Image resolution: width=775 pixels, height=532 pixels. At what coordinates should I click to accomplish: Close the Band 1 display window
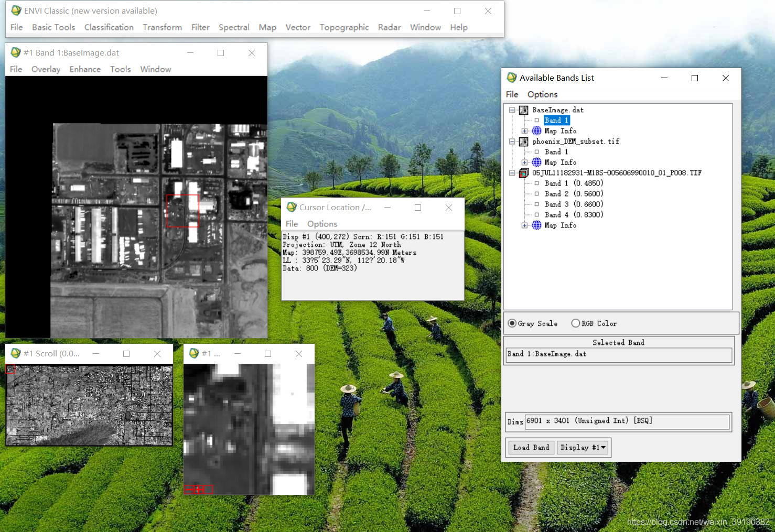click(x=252, y=53)
